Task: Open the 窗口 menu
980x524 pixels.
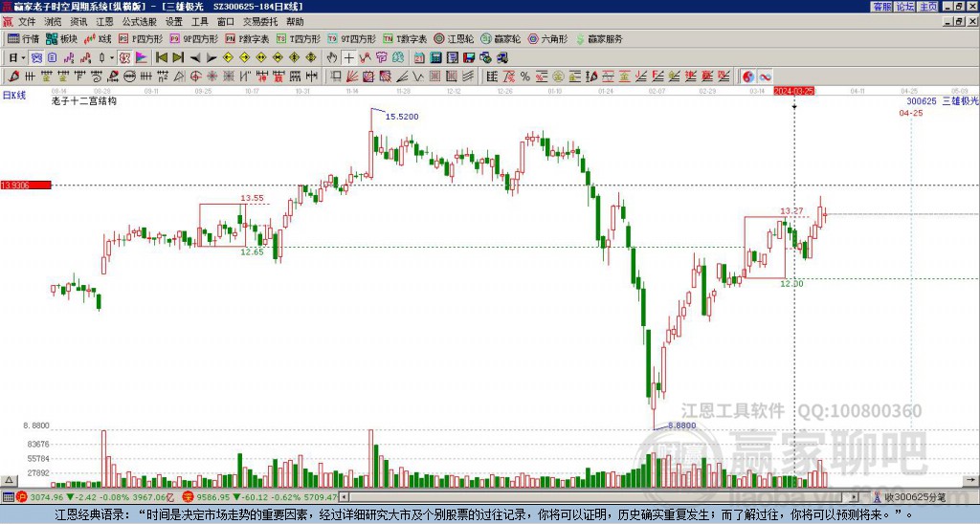Action: (226, 22)
